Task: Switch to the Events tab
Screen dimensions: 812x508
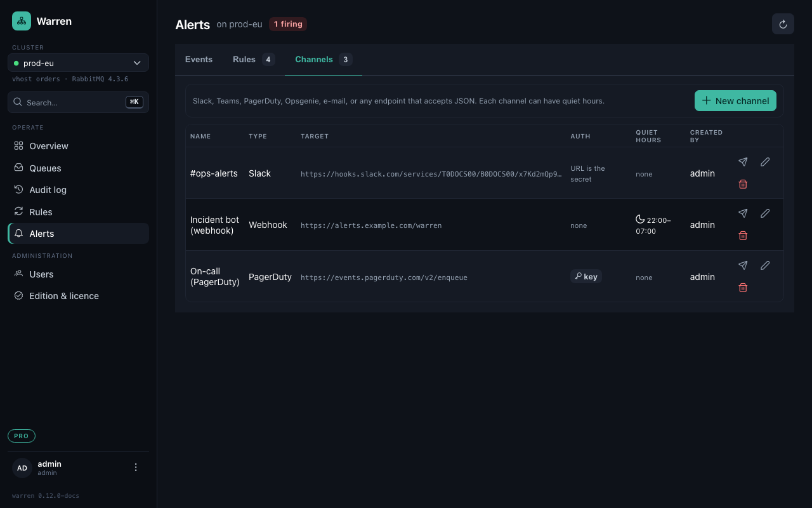Action: click(199, 60)
